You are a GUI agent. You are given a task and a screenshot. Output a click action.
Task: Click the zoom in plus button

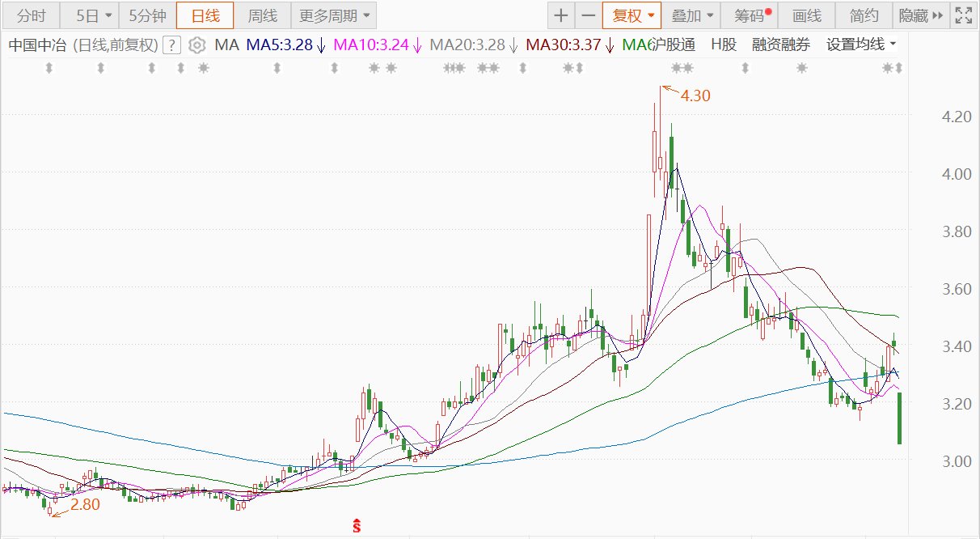click(x=561, y=15)
